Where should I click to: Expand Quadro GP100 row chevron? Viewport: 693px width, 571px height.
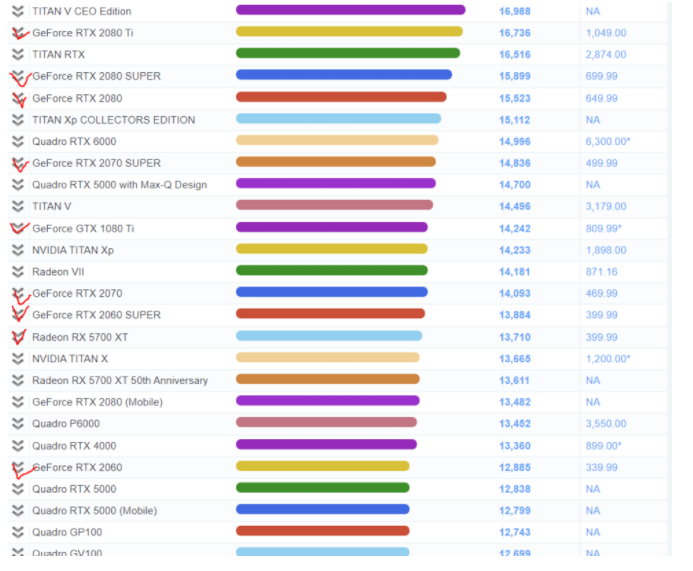coord(18,533)
